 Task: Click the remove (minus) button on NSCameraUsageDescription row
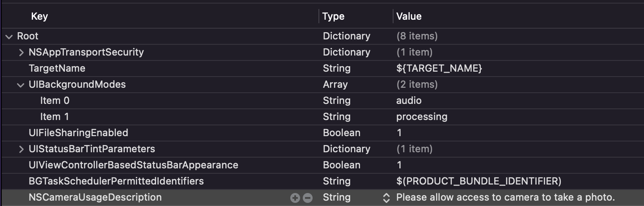tap(308, 198)
